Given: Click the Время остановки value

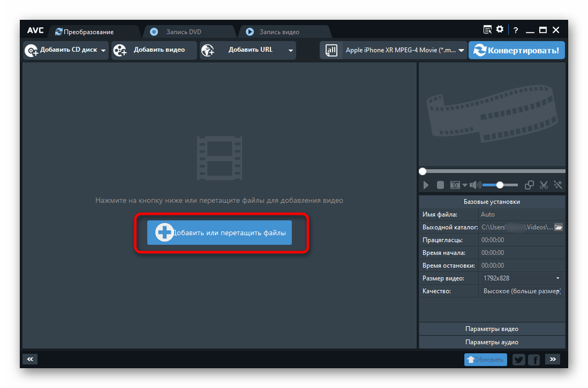Looking at the screenshot, I should tap(522, 265).
